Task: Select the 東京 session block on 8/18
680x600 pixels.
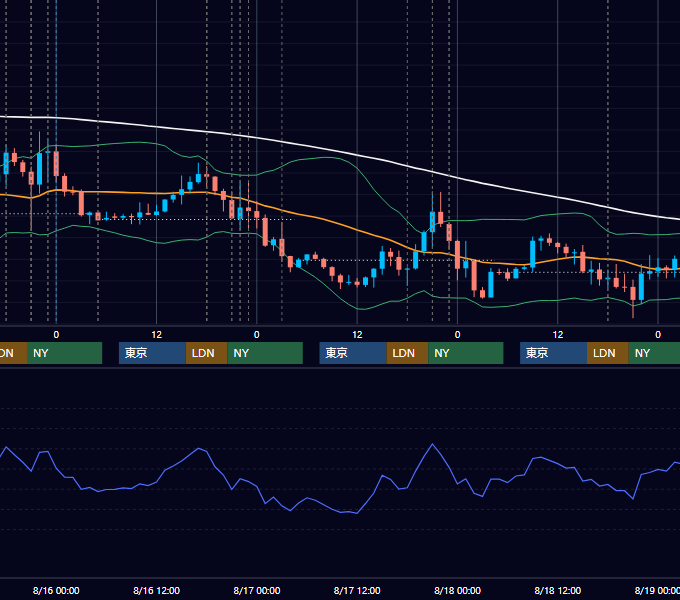Action: click(553, 353)
